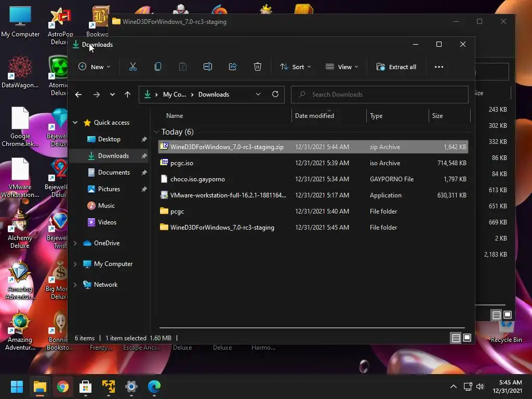The width and height of the screenshot is (532, 399).
Task: Click the Copy icon in toolbar
Action: click(158, 67)
